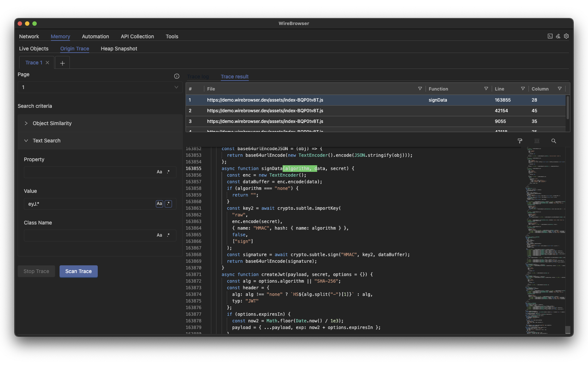This screenshot has width=588, height=368.
Task: Open the settings gear icon
Action: [x=566, y=36]
